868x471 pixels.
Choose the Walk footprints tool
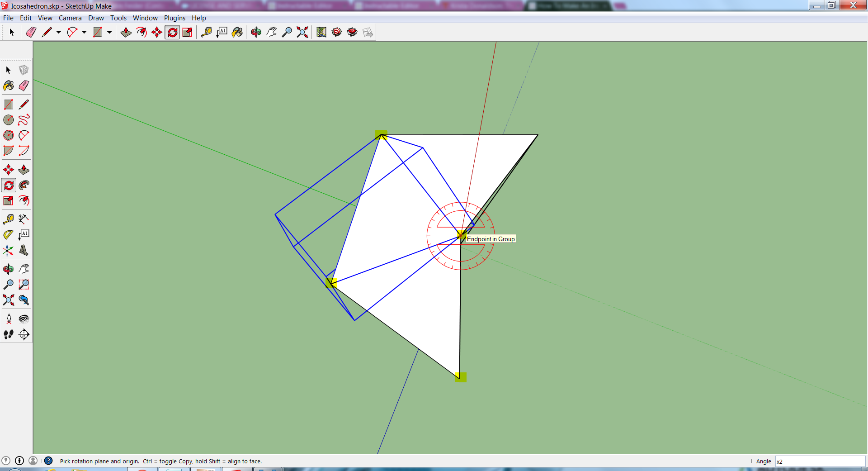tap(9, 334)
